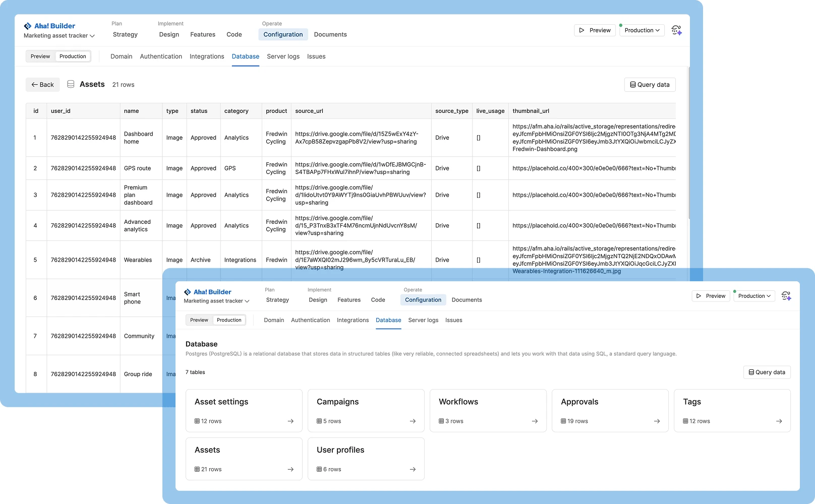This screenshot has width=815, height=504.
Task: Switch the environment toggle to Preview
Action: click(x=40, y=56)
